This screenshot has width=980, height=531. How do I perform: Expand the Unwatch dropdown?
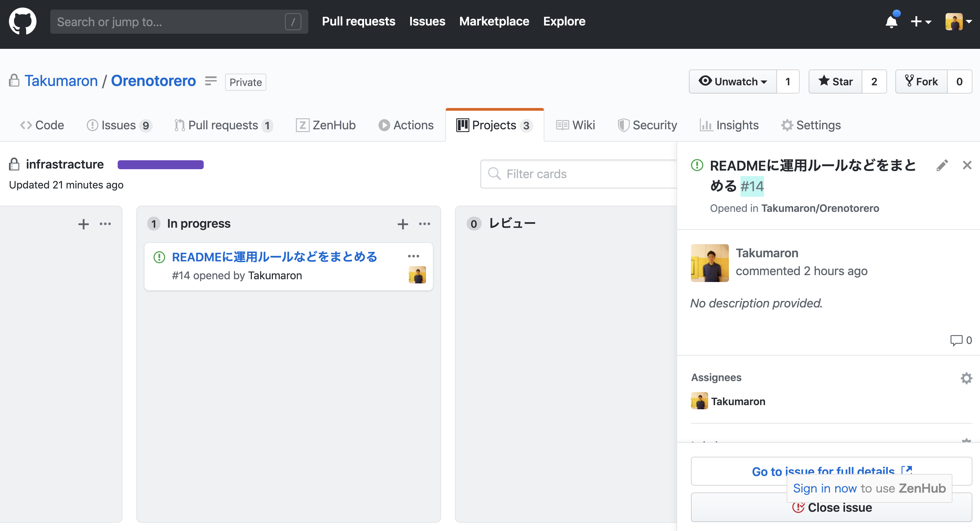(x=732, y=82)
